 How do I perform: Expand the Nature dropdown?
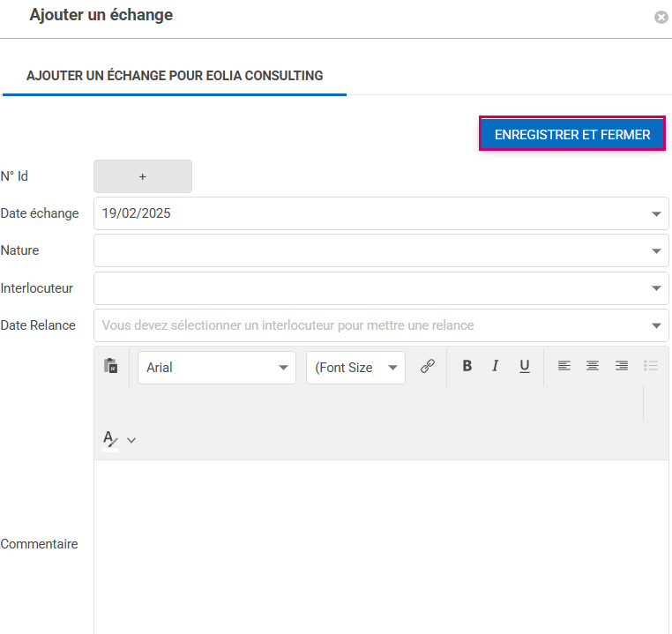[656, 251]
